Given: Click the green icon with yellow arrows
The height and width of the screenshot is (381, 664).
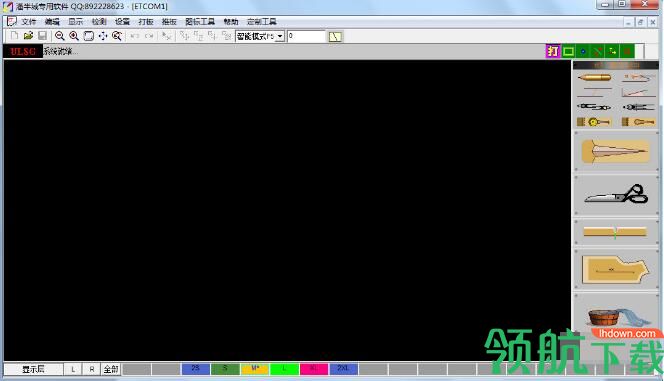Looking at the screenshot, I should pyautogui.click(x=612, y=52).
